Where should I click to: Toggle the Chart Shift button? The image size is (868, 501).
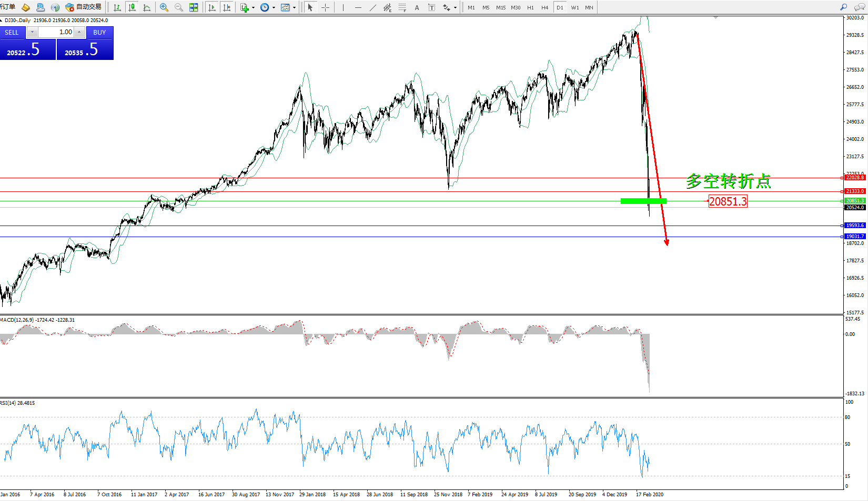pyautogui.click(x=227, y=7)
